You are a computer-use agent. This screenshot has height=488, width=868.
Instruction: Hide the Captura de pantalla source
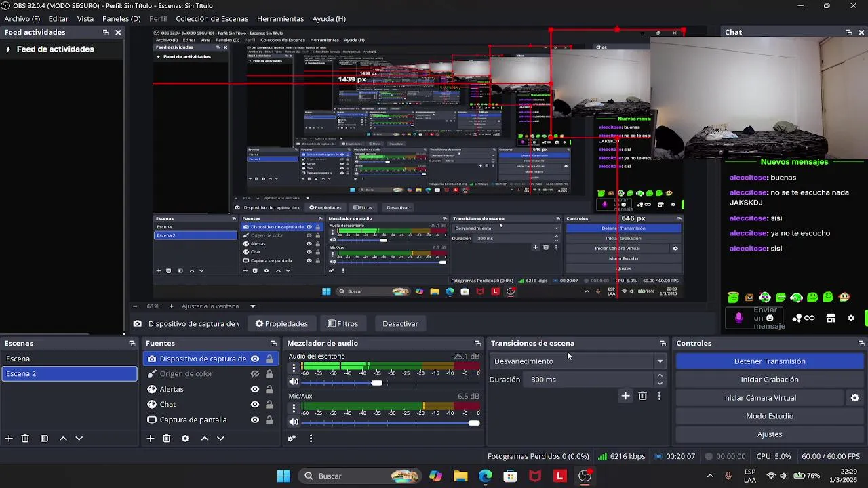[x=255, y=420]
